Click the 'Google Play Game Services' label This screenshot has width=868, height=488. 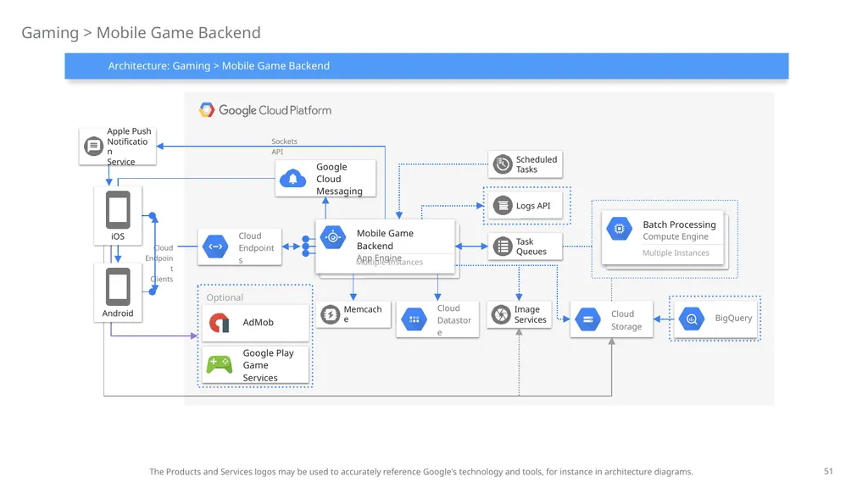pyautogui.click(x=268, y=365)
